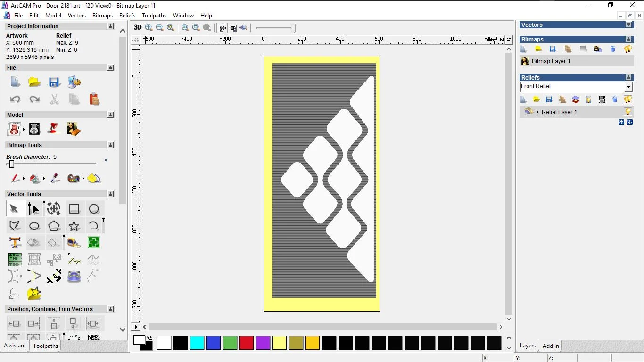The height and width of the screenshot is (362, 644).
Task: Open the Add In tab
Action: (x=550, y=346)
